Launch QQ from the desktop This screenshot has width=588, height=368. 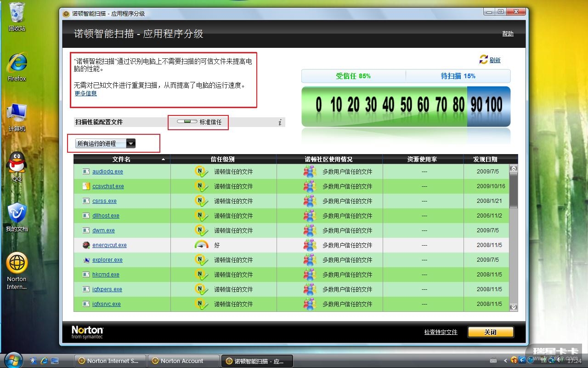pyautogui.click(x=17, y=167)
